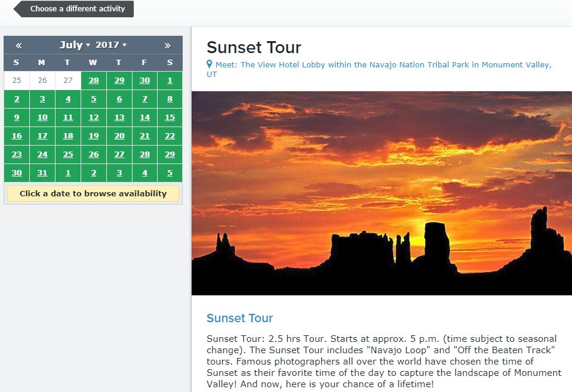
Task: Browse availability for July 20
Action: 119,136
